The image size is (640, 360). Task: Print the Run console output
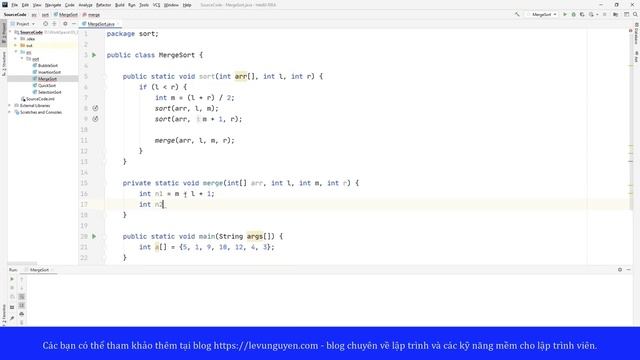(x=22, y=314)
